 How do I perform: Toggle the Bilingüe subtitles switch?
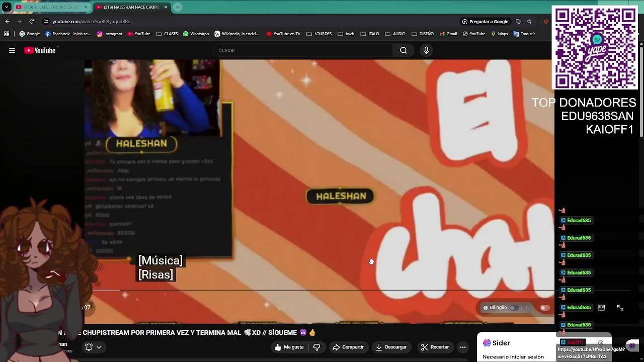(514, 308)
